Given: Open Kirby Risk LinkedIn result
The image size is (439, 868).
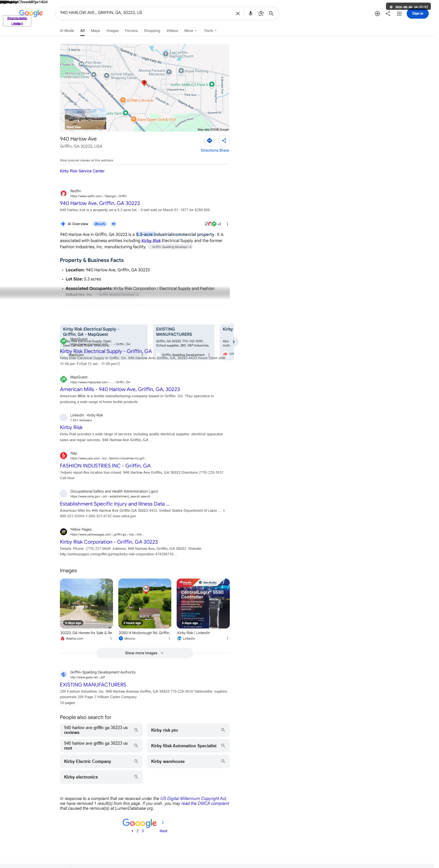Looking at the screenshot, I should tap(71, 427).
